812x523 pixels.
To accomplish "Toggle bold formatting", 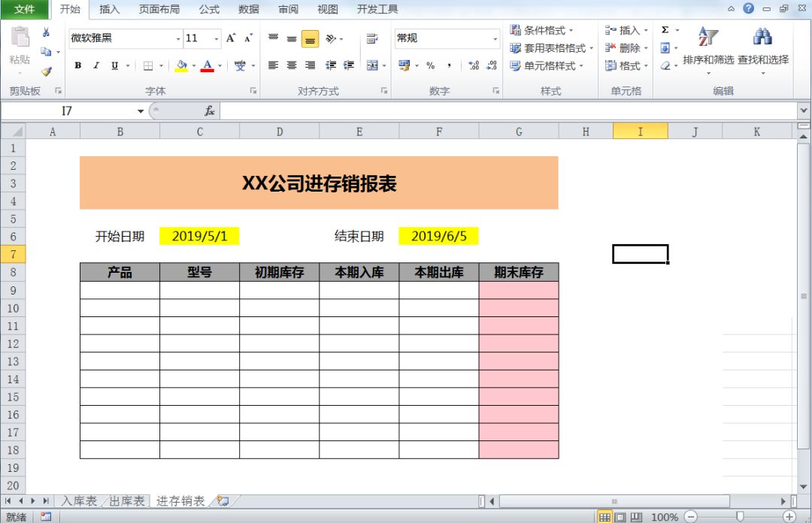I will tap(78, 66).
